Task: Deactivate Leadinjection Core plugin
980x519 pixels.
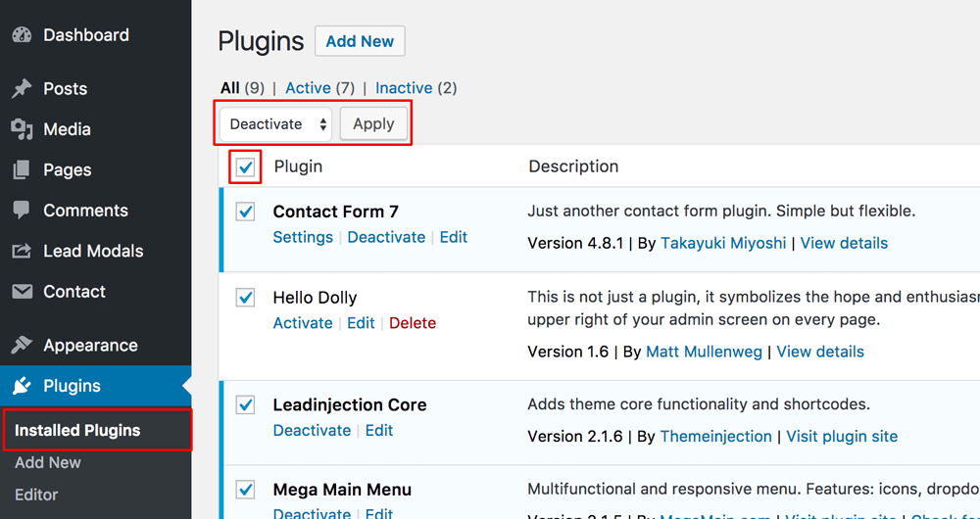Action: (312, 430)
